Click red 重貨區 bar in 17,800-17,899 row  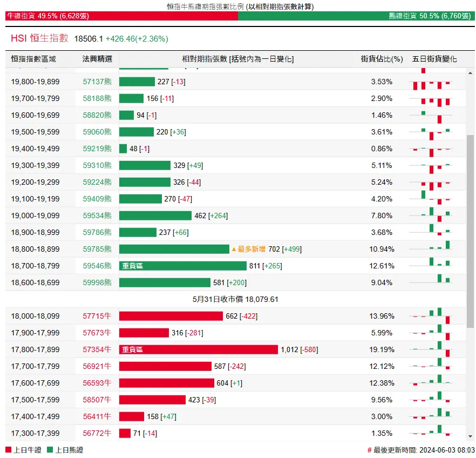(x=198, y=350)
